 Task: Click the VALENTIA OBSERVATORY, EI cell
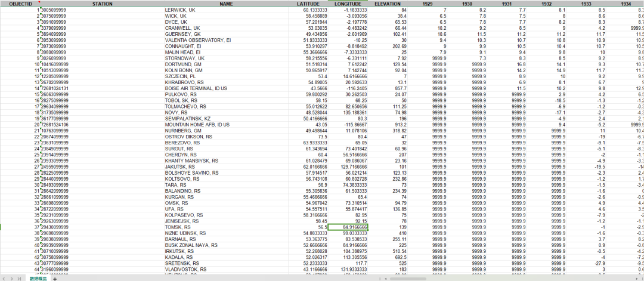click(226, 40)
